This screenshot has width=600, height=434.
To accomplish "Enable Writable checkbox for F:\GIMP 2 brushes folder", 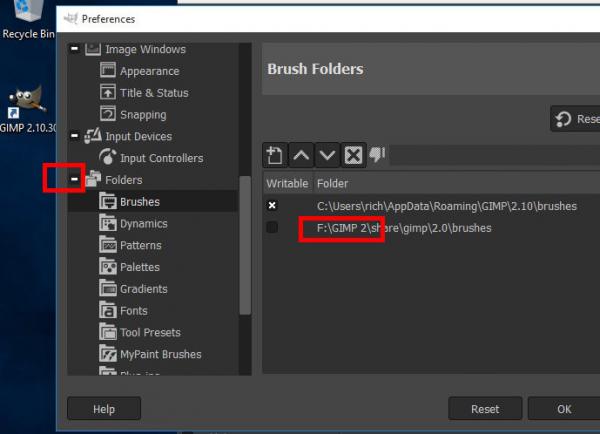I will coord(272,227).
